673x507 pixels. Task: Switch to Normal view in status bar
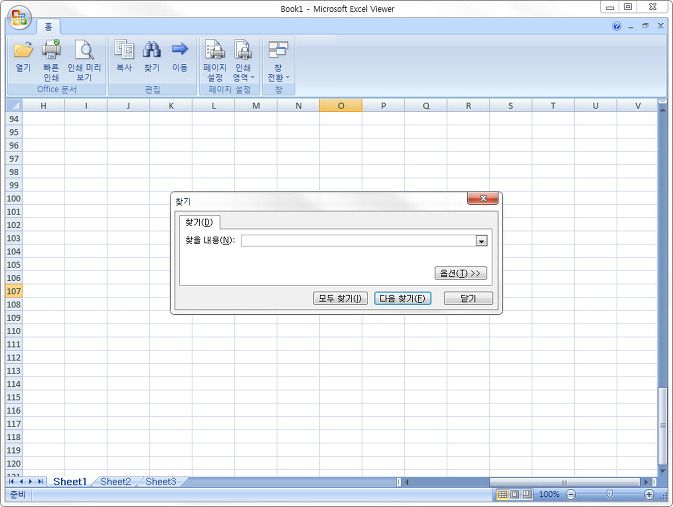click(502, 495)
